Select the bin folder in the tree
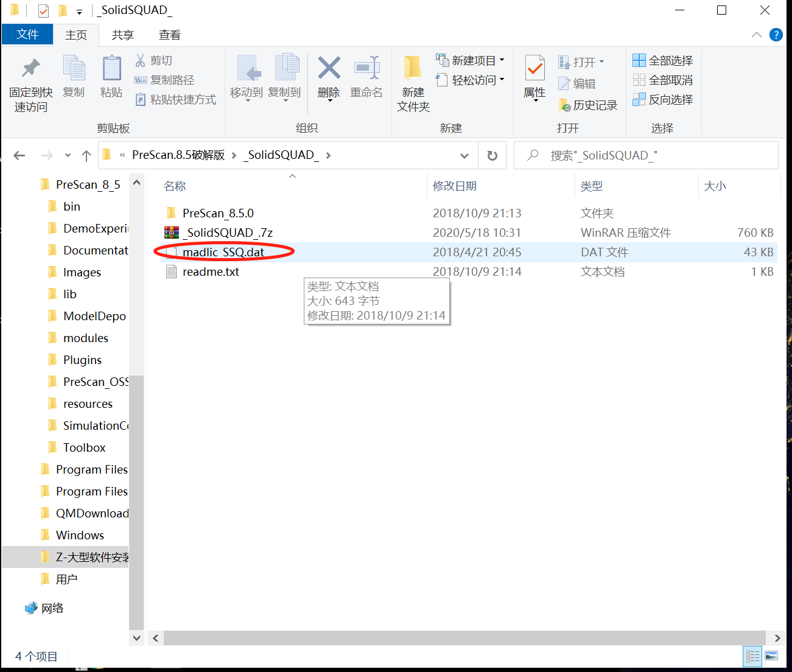Screen dimensions: 792x672 pyautogui.click(x=71, y=206)
